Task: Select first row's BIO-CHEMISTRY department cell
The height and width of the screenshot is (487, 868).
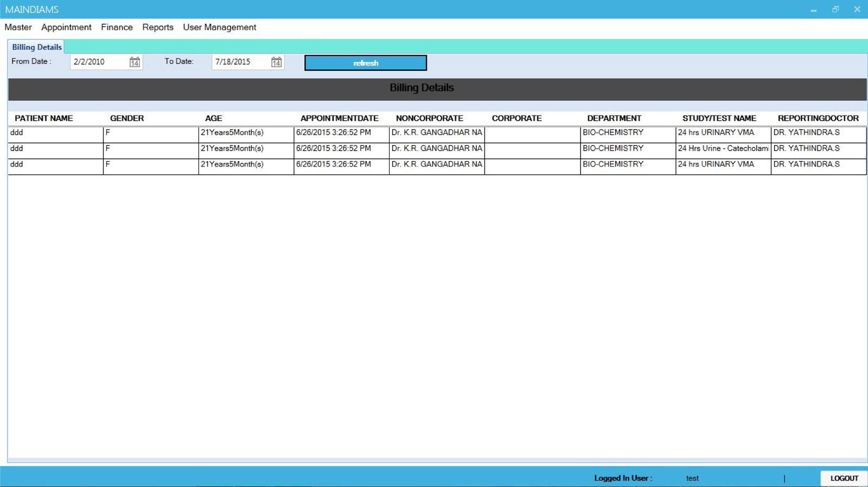Action: [x=613, y=133]
